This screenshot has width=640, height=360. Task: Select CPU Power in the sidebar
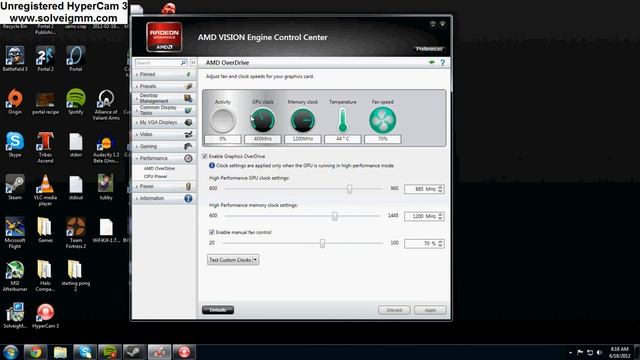coord(156,177)
